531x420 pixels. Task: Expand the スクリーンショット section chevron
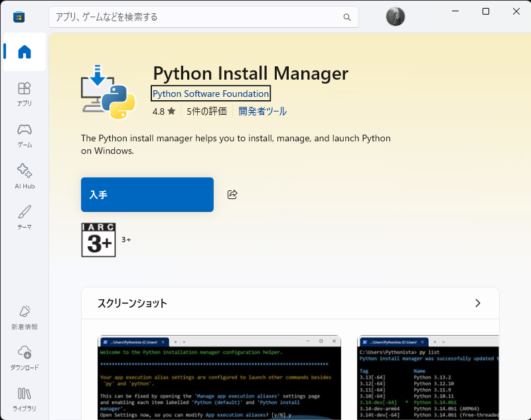click(477, 303)
